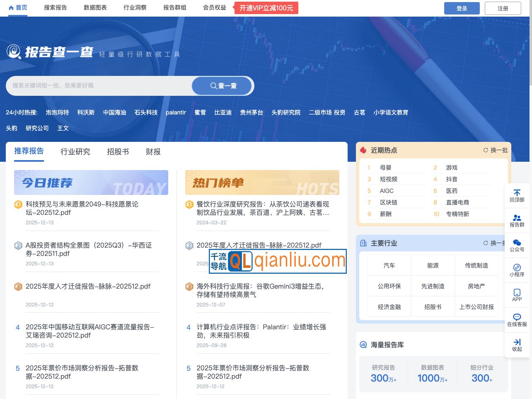Click inside the search input field
This screenshot has width=532, height=399.
(x=99, y=86)
